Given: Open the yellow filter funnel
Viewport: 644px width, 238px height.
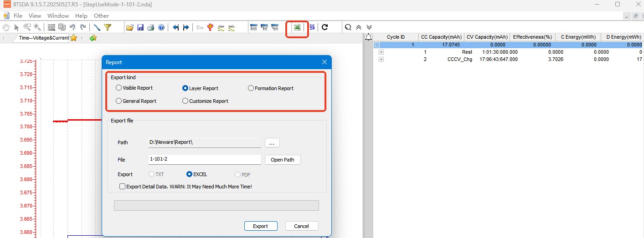Looking at the screenshot, I should (108, 27).
